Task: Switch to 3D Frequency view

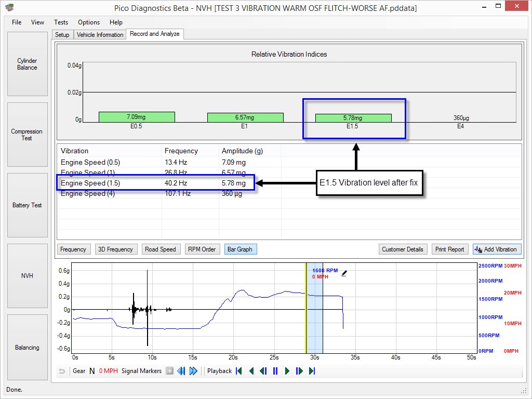Action: click(116, 249)
